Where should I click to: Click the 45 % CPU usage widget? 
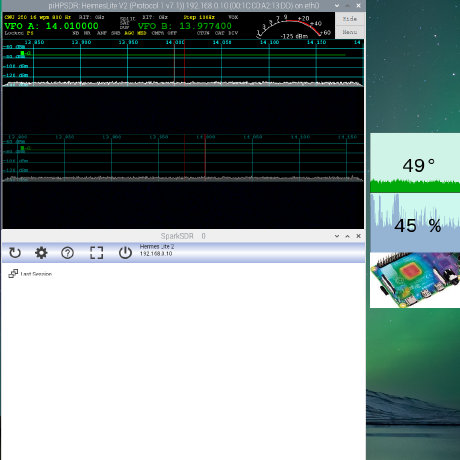click(415, 223)
